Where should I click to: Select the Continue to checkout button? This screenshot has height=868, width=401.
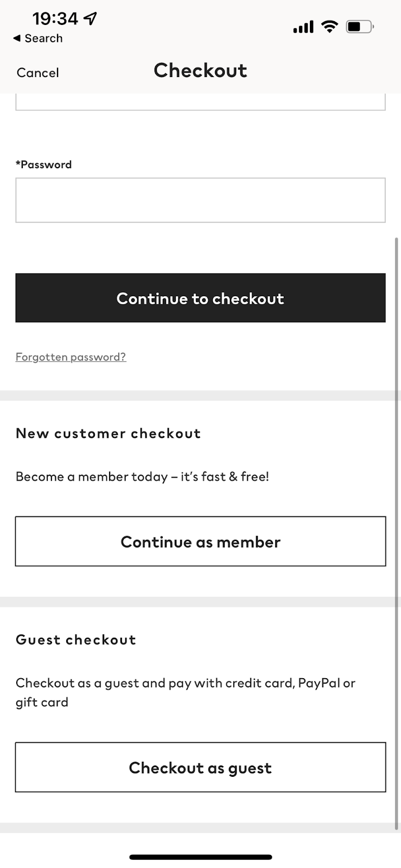tap(200, 298)
